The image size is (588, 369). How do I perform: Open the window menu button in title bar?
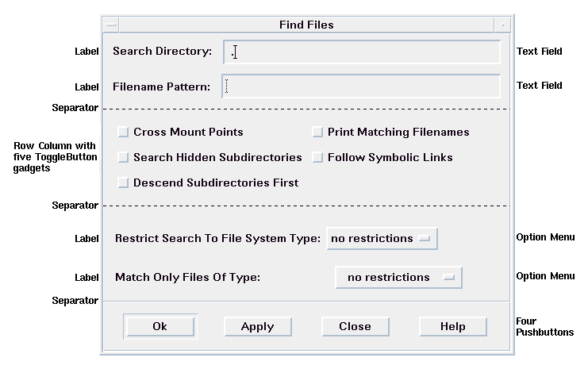(x=111, y=25)
